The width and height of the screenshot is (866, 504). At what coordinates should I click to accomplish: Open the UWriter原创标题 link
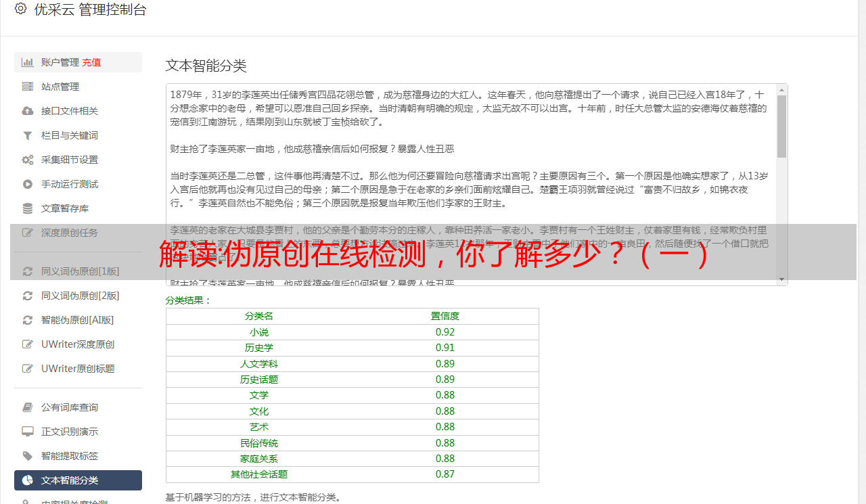click(77, 369)
